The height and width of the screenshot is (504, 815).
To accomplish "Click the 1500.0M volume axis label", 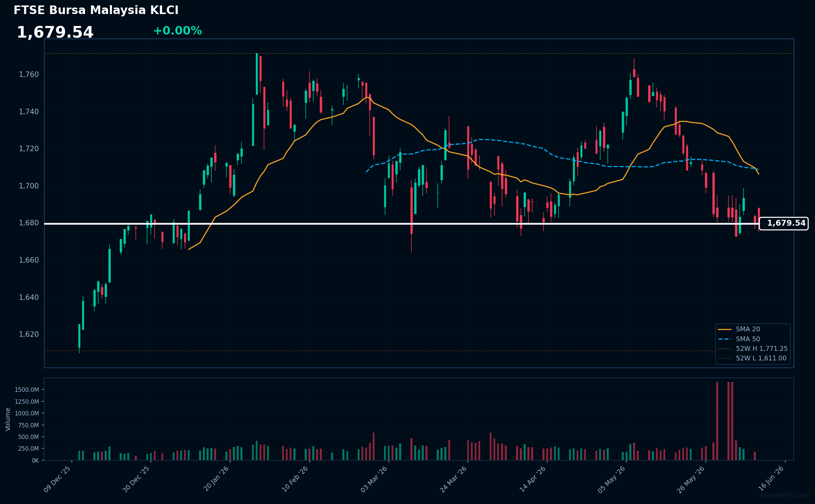I will click(x=27, y=390).
